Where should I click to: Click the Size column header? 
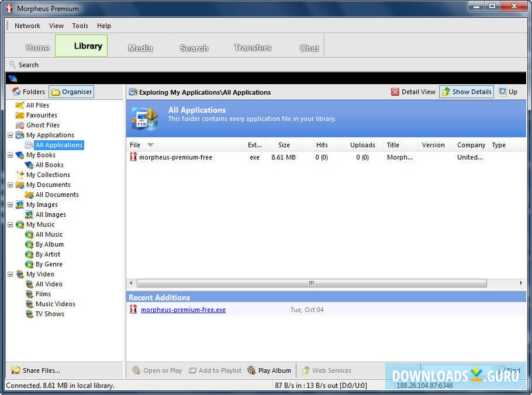(284, 145)
